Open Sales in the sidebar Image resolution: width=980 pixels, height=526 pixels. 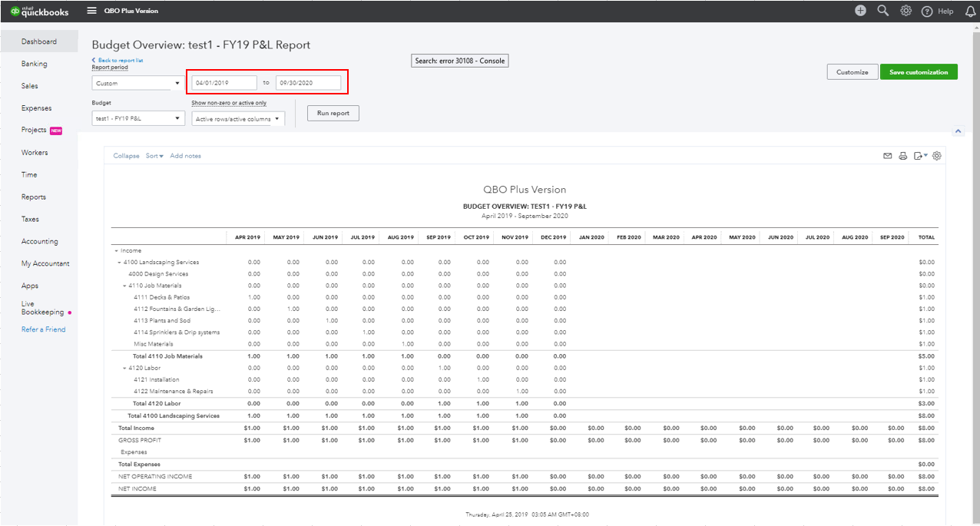tap(30, 86)
